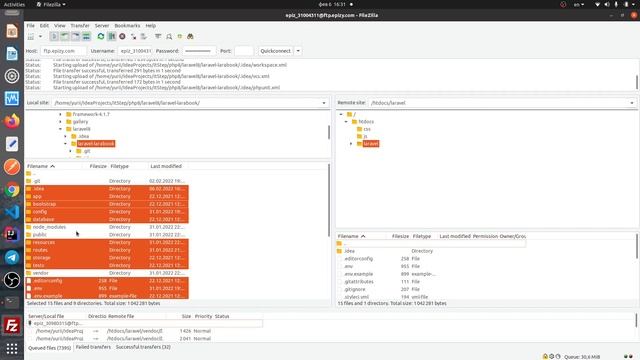Screen dimensions: 640x360
Task: Click the Username input field
Action: click(x=135, y=51)
